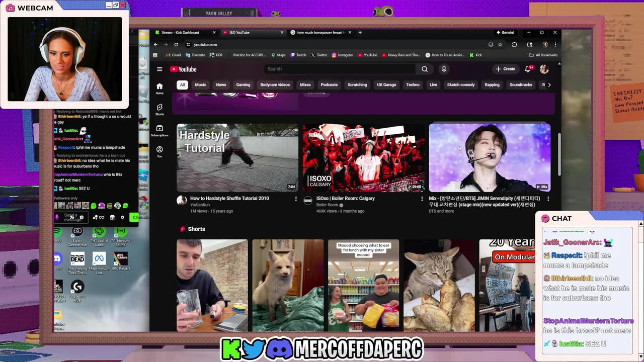Reload the YouTube page
The width and height of the screenshot is (644, 362).
coord(176,45)
